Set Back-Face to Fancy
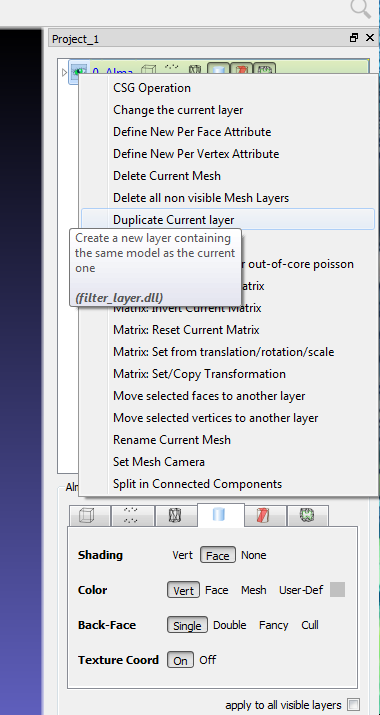 point(273,625)
